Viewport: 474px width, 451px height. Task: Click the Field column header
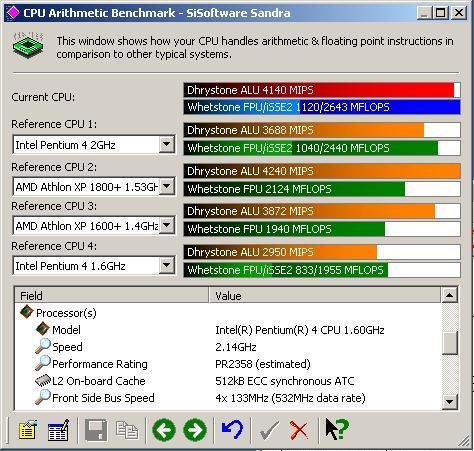pyautogui.click(x=112, y=295)
